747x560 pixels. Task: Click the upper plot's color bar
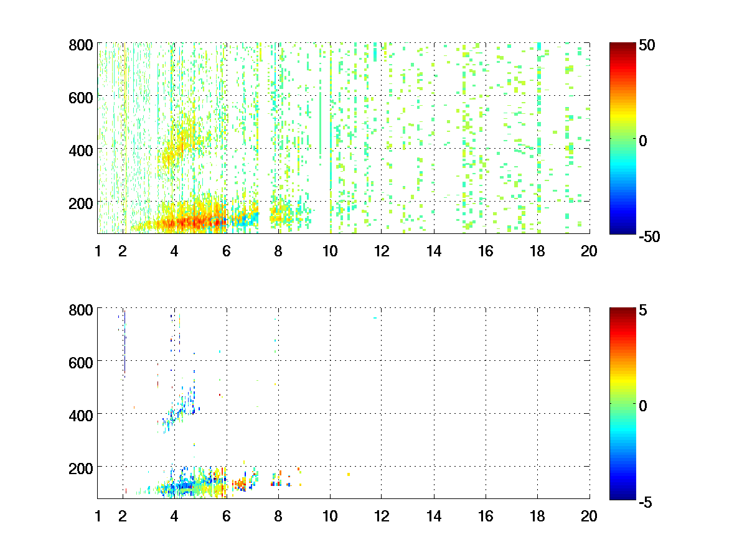(x=622, y=138)
